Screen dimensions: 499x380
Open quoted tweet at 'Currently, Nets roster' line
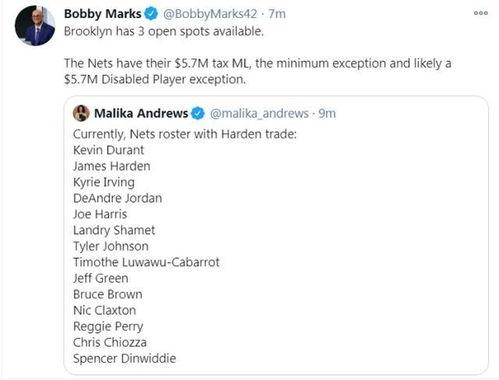(x=185, y=134)
